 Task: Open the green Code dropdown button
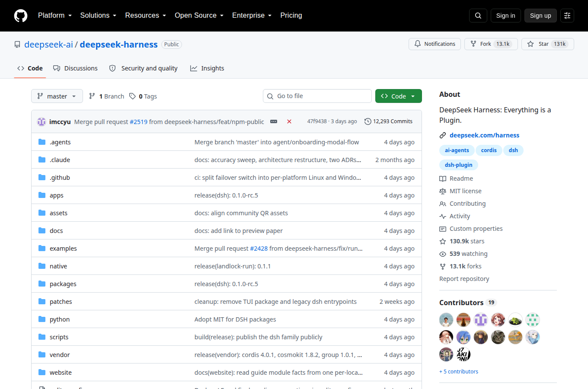(398, 96)
